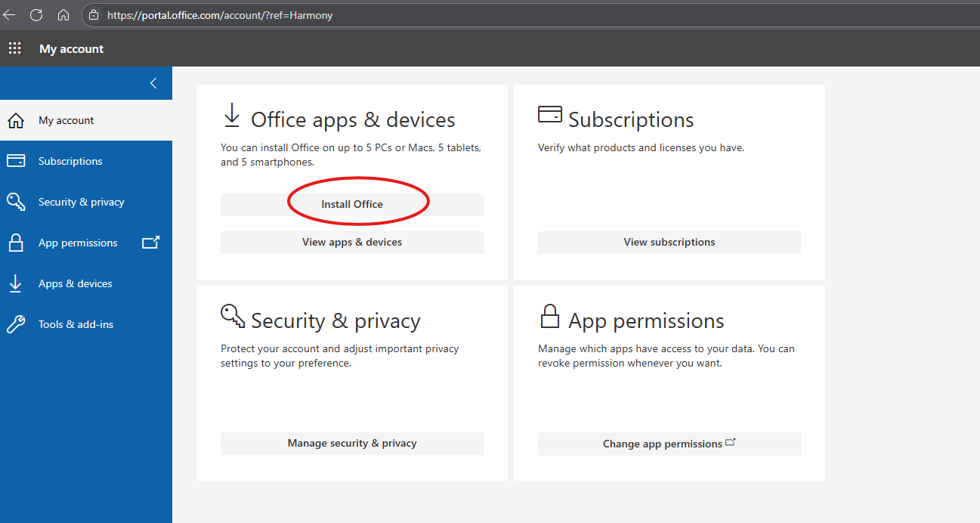The image size is (980, 523).
Task: Collapse the left navigation pane chevron
Action: point(153,83)
